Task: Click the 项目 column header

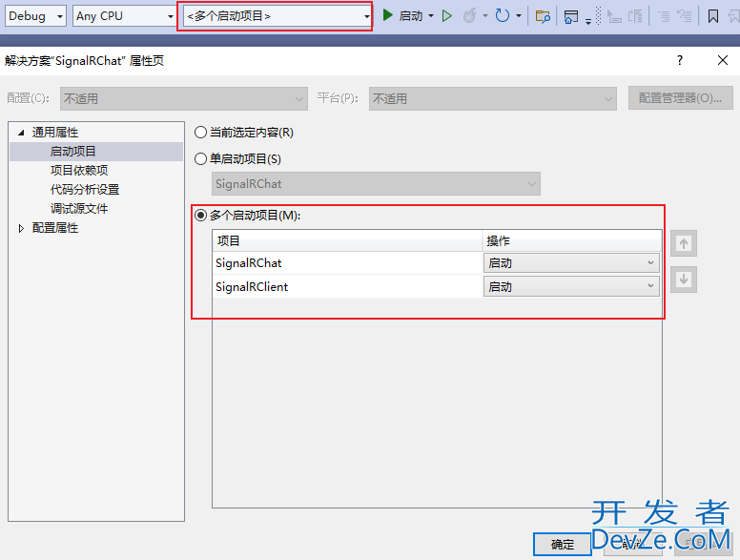Action: [347, 240]
